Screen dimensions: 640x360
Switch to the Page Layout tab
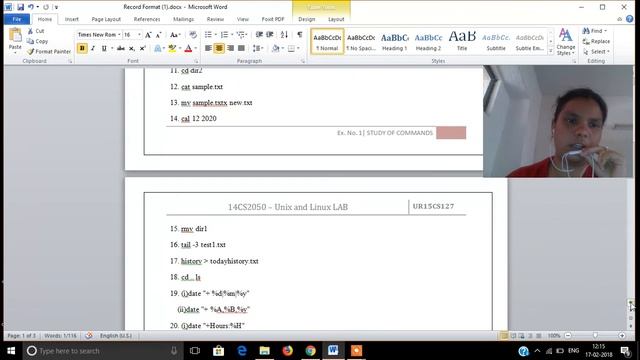click(106, 19)
